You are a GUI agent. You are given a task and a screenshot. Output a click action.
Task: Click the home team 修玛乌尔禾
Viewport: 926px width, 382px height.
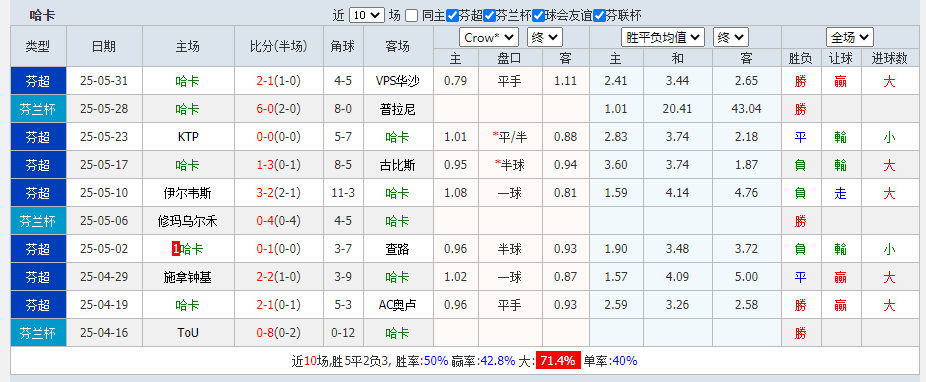click(188, 221)
